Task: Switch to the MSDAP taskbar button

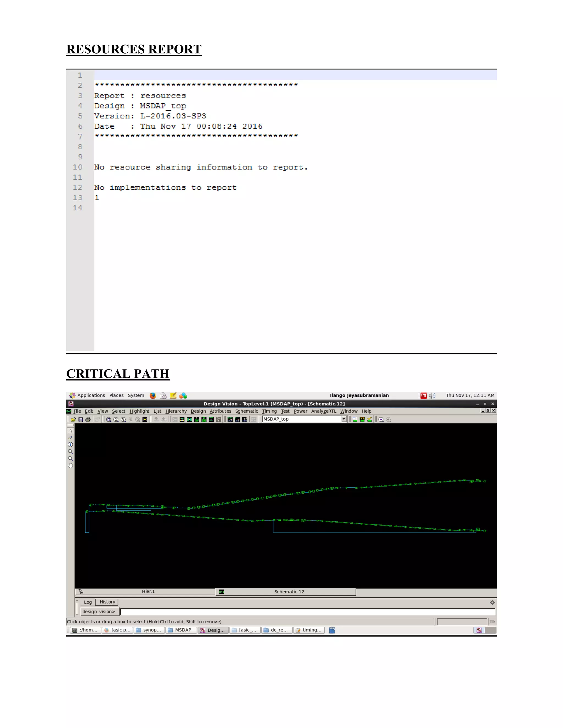Action: pyautogui.click(x=181, y=630)
